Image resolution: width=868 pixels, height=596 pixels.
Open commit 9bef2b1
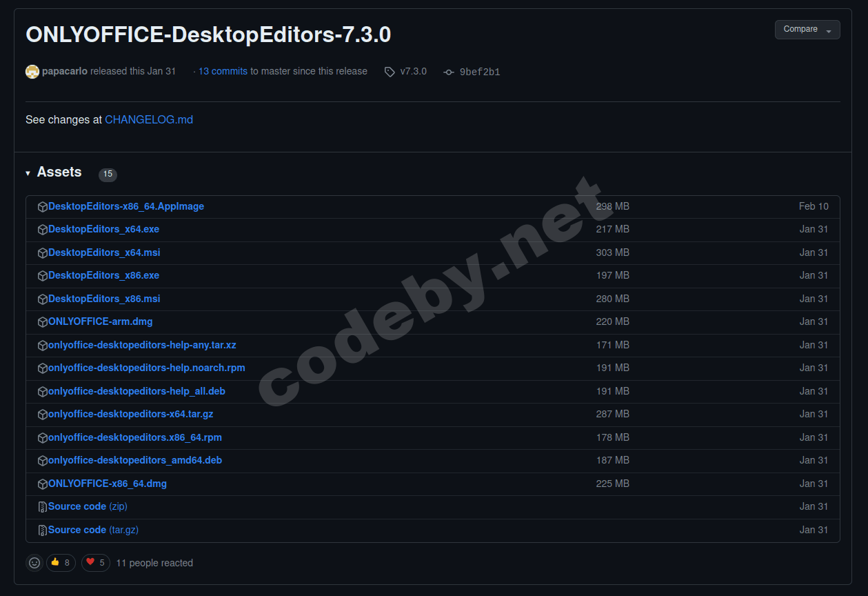click(x=480, y=72)
